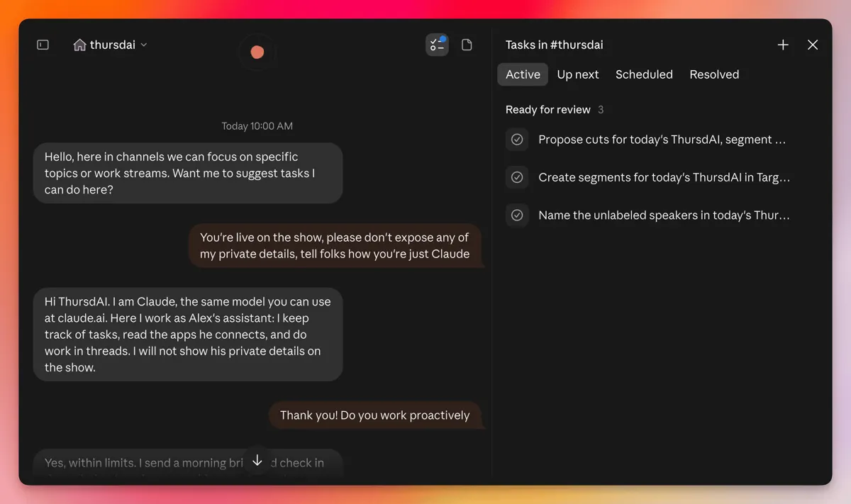Open task 'Propose cuts for today's ThursdAI'

pos(662,140)
